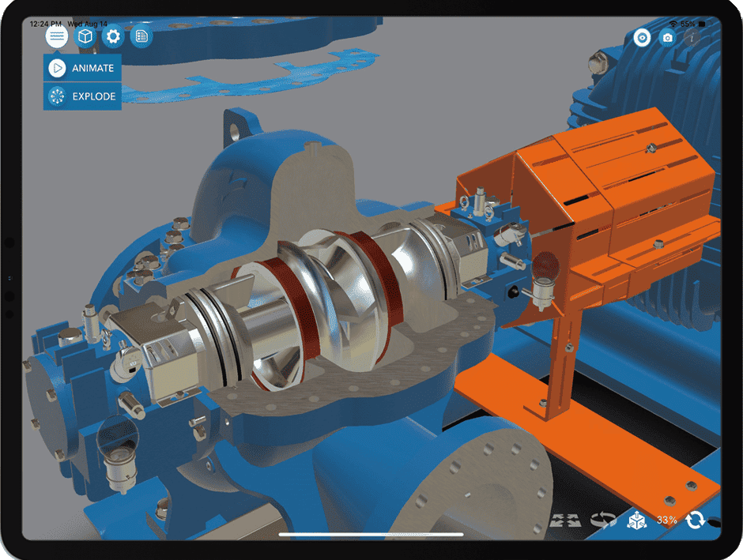The width and height of the screenshot is (743, 560).
Task: Click the 33% explode percentage value
Action: pyautogui.click(x=666, y=520)
